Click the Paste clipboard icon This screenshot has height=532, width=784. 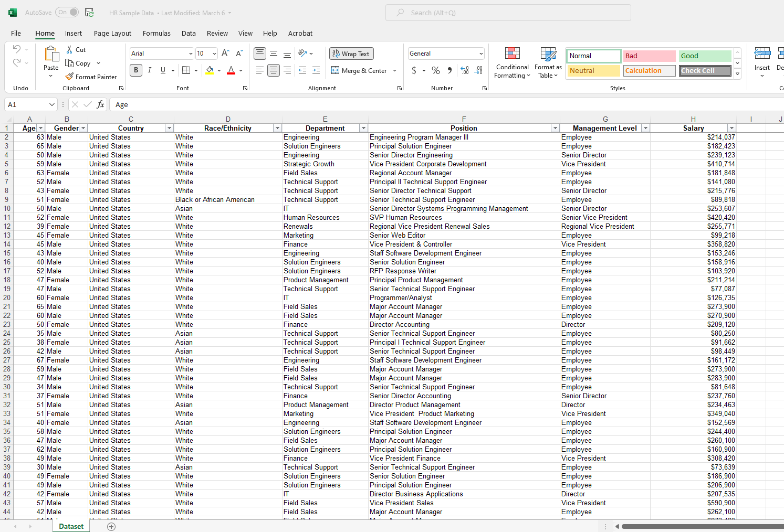click(x=51, y=54)
